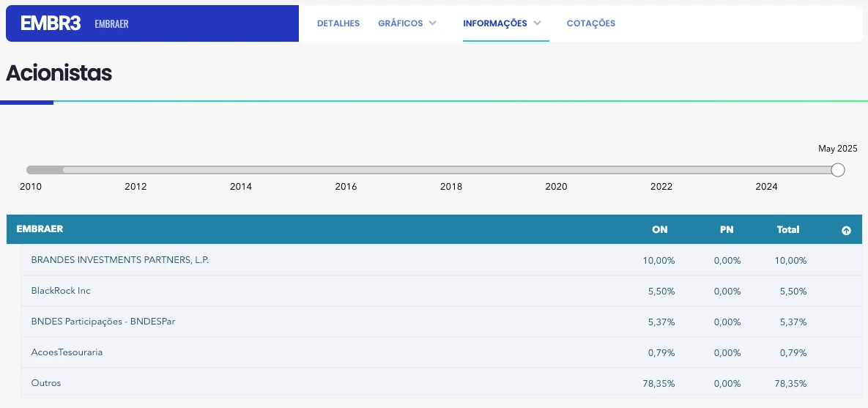868x408 pixels.
Task: Click the 10,00% ON value for Brandes
Action: tap(659, 260)
